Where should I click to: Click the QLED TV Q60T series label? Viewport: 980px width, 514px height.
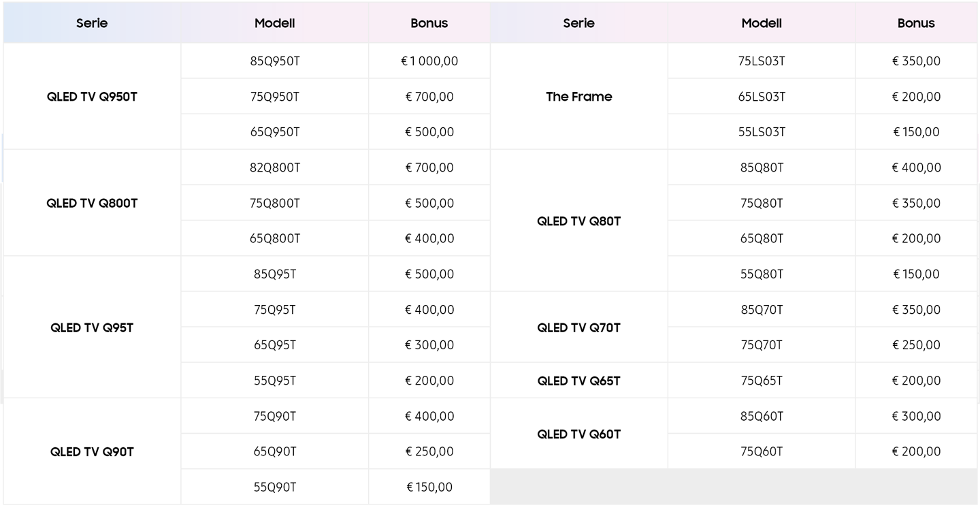click(x=579, y=434)
